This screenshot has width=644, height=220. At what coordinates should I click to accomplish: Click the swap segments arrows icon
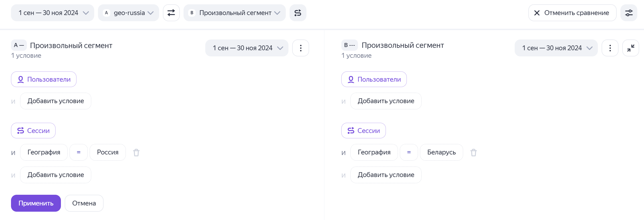tap(171, 13)
